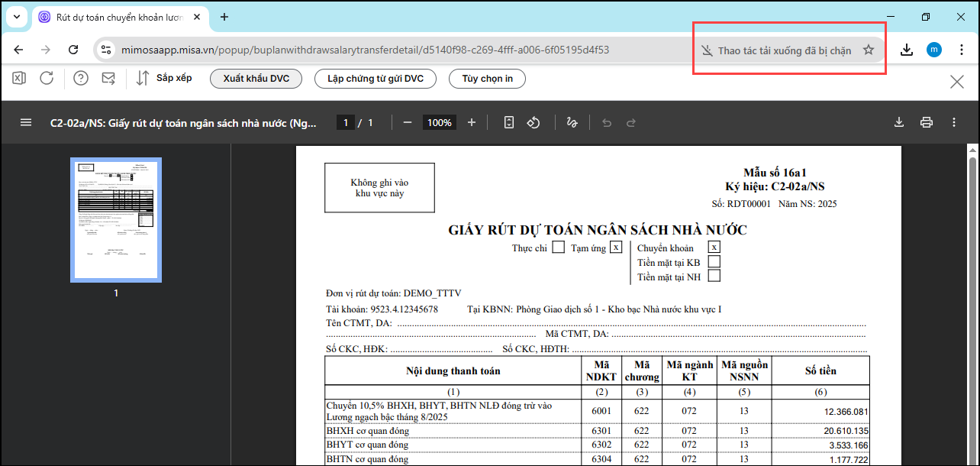Click the Lập chứng từ gửi DVC button
The height and width of the screenshot is (466, 980).
[375, 79]
